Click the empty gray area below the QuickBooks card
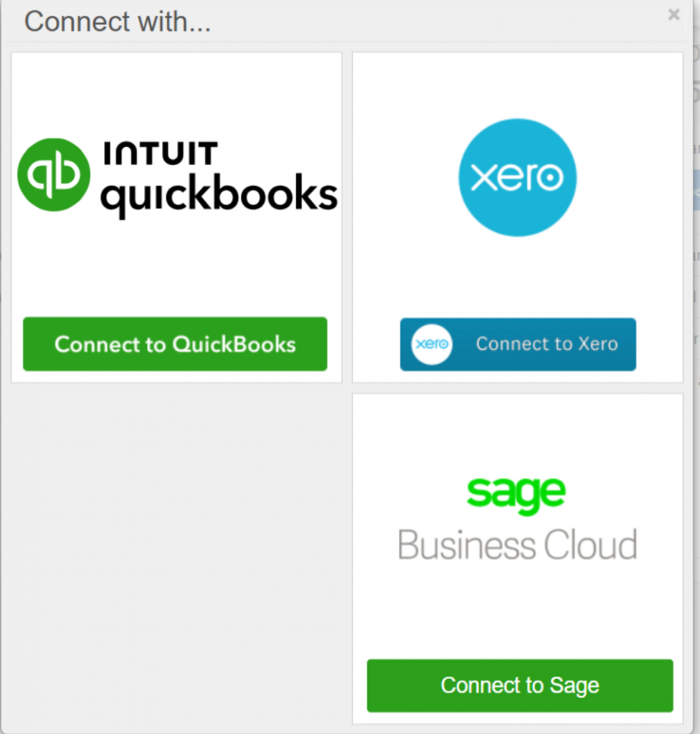700x734 pixels. 176,552
